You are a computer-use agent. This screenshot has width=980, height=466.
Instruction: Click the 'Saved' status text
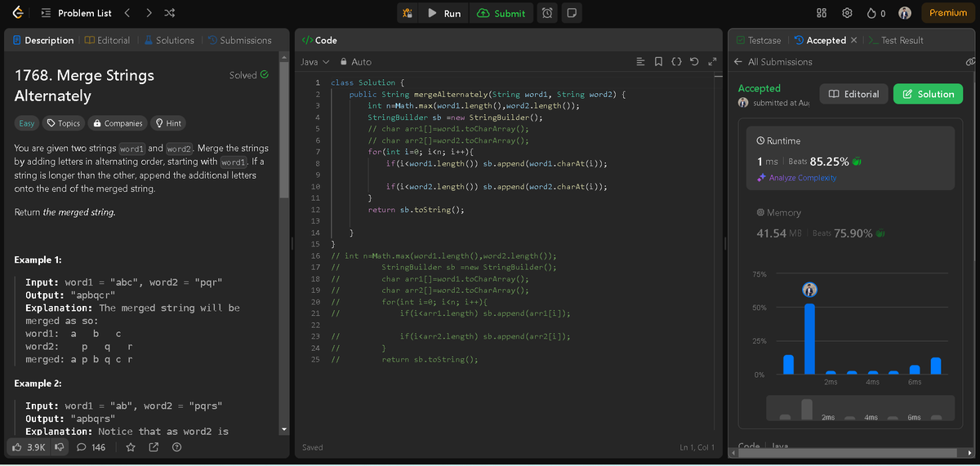coord(313,447)
